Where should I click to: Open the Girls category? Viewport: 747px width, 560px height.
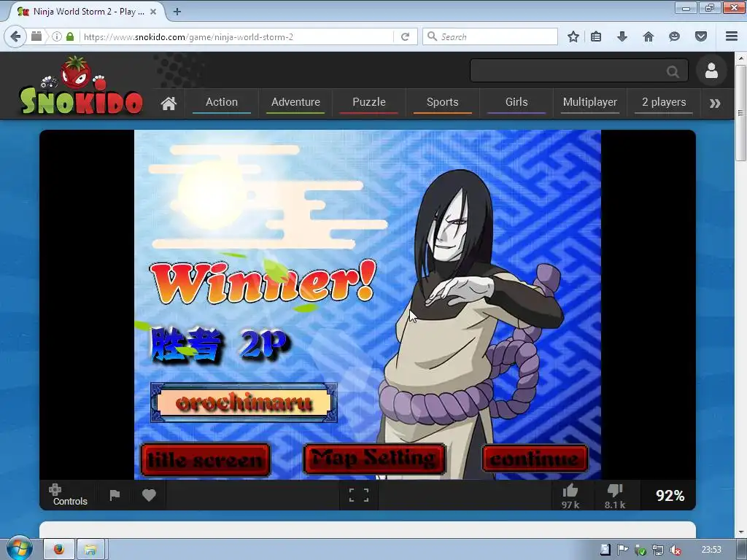point(516,102)
